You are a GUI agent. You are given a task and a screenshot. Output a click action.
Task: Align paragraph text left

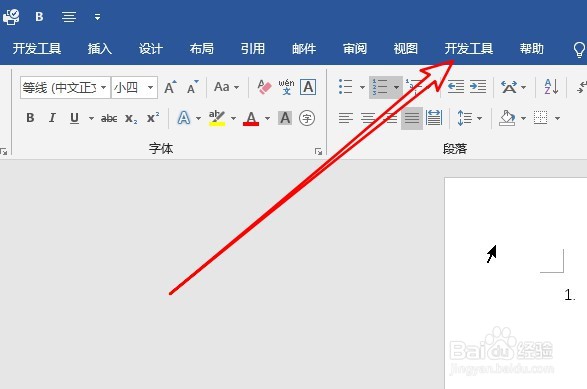pyautogui.click(x=346, y=118)
